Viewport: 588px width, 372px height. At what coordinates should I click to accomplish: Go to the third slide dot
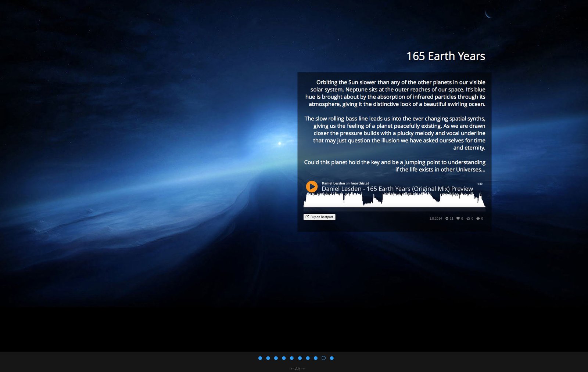tap(276, 358)
